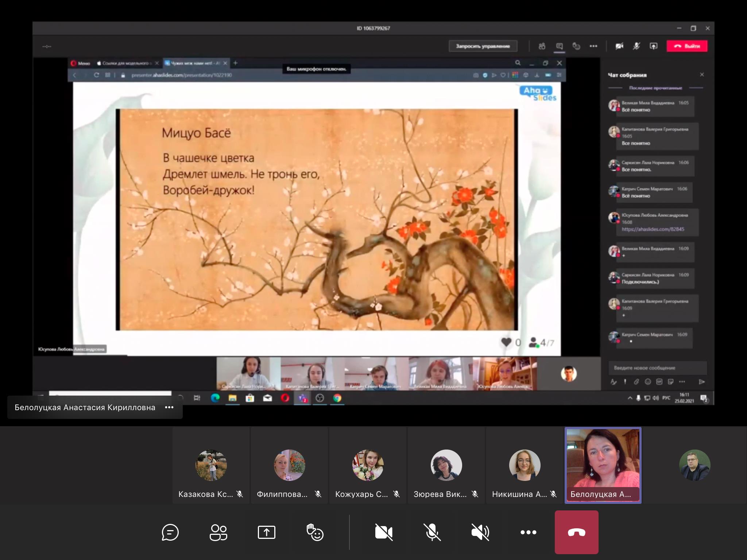Open the Opera Меню button
Image resolution: width=747 pixels, height=560 pixels.
pyautogui.click(x=81, y=63)
